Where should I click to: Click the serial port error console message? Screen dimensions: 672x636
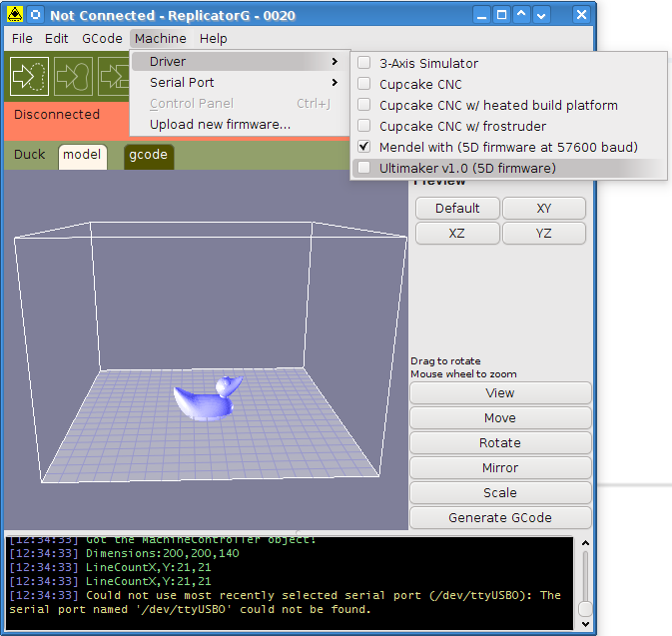(x=285, y=602)
